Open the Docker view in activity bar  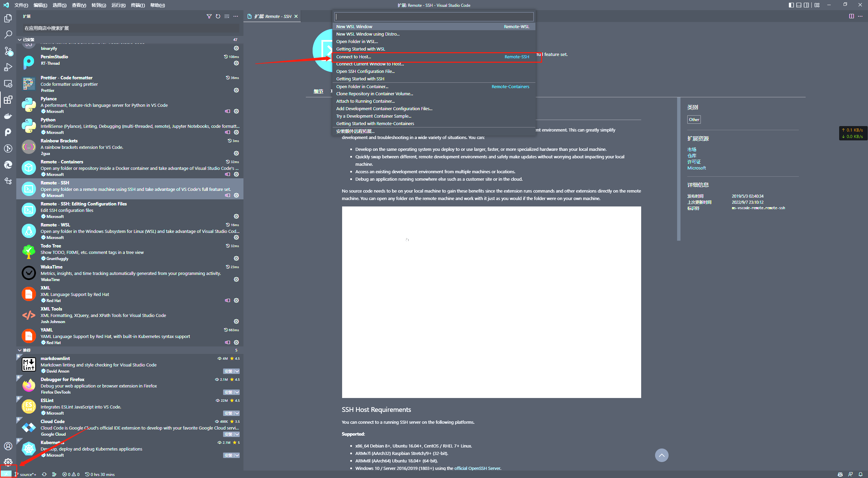pos(8,116)
